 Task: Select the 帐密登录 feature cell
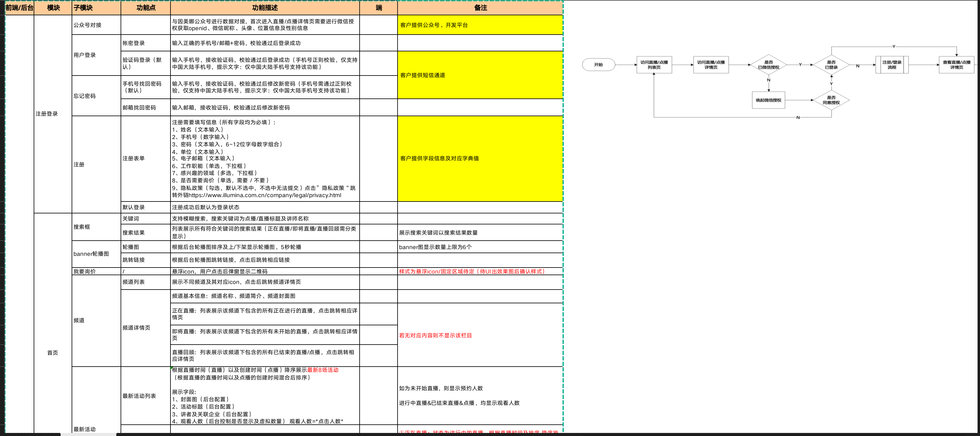click(146, 43)
